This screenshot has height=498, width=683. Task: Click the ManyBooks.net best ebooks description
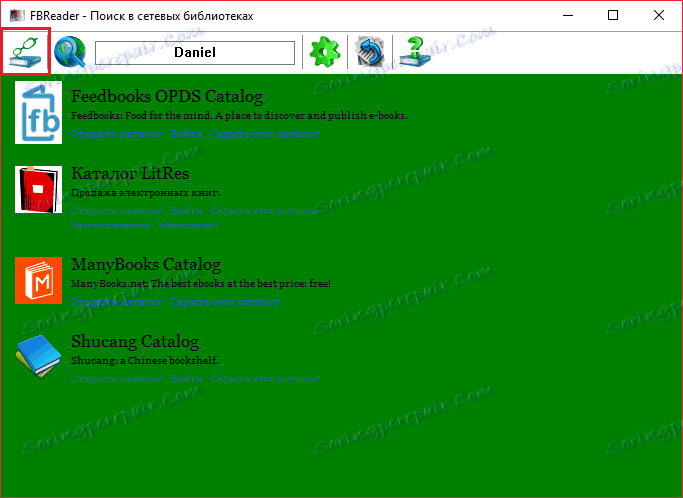[201, 284]
